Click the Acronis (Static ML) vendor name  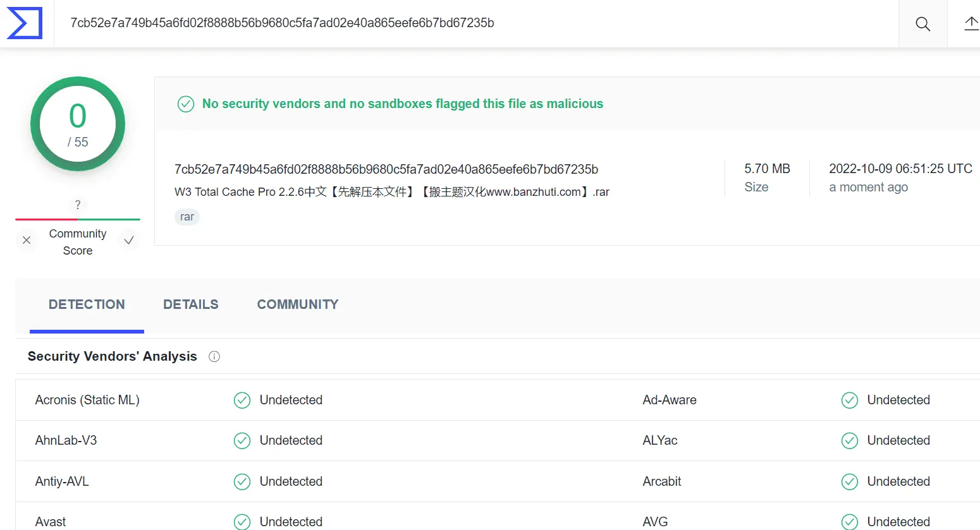click(87, 400)
